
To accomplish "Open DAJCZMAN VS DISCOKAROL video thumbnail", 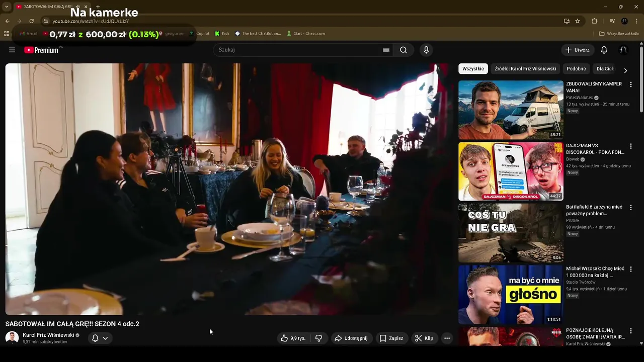I will pos(511,171).
